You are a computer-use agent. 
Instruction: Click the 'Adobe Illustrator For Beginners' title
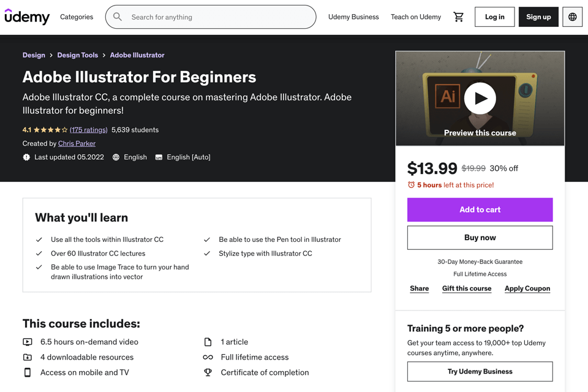point(139,77)
